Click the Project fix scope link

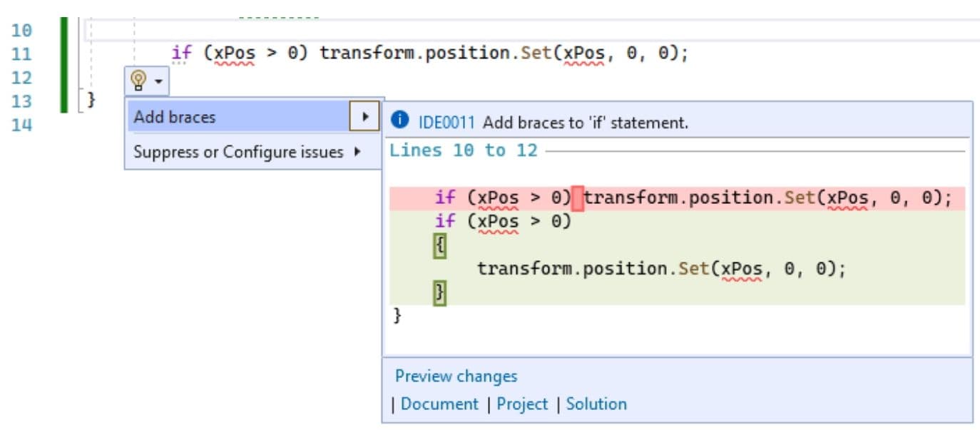(523, 404)
